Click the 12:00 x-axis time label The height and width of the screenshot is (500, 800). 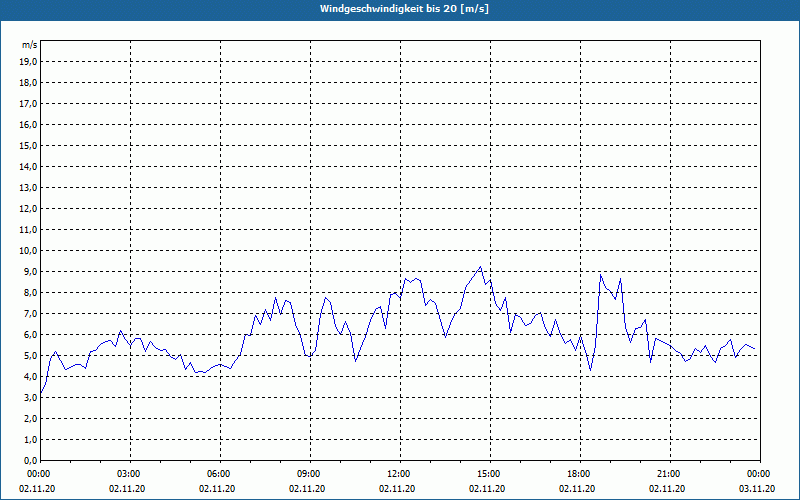[x=401, y=474]
